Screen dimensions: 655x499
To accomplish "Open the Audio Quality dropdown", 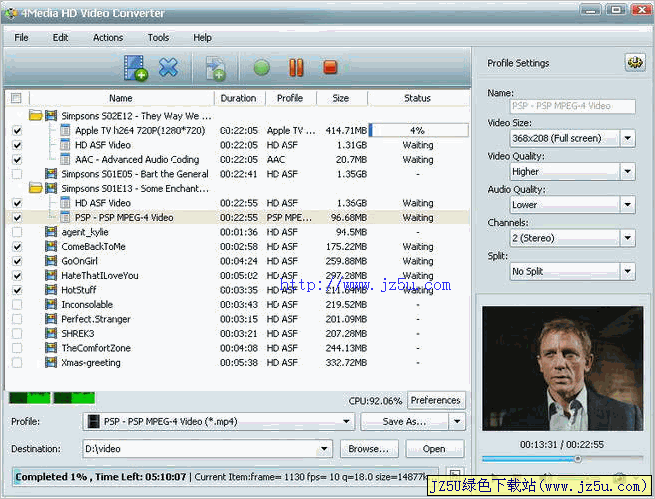I will (x=627, y=205).
